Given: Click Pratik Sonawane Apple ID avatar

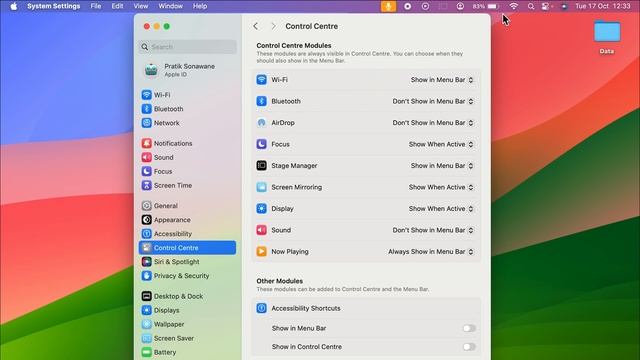Looking at the screenshot, I should click(151, 70).
